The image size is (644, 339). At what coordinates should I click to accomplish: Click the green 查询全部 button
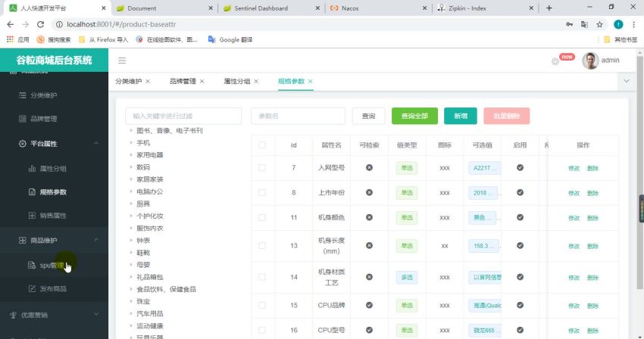[x=415, y=116]
